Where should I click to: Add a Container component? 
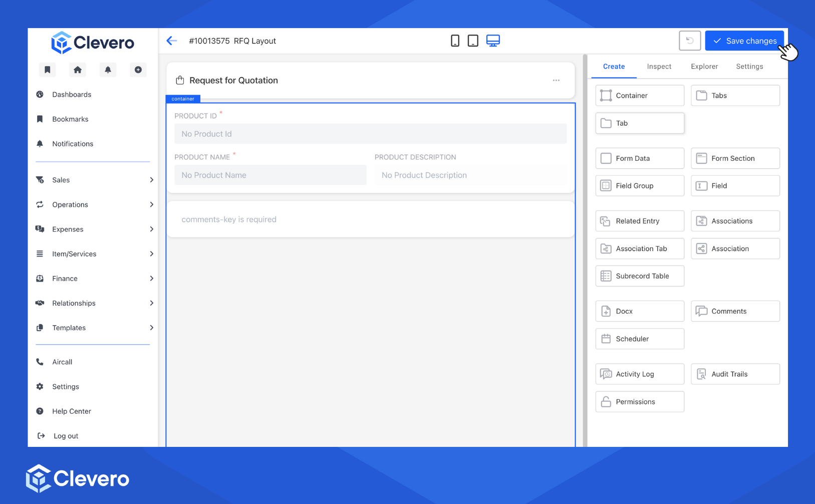[x=640, y=96]
